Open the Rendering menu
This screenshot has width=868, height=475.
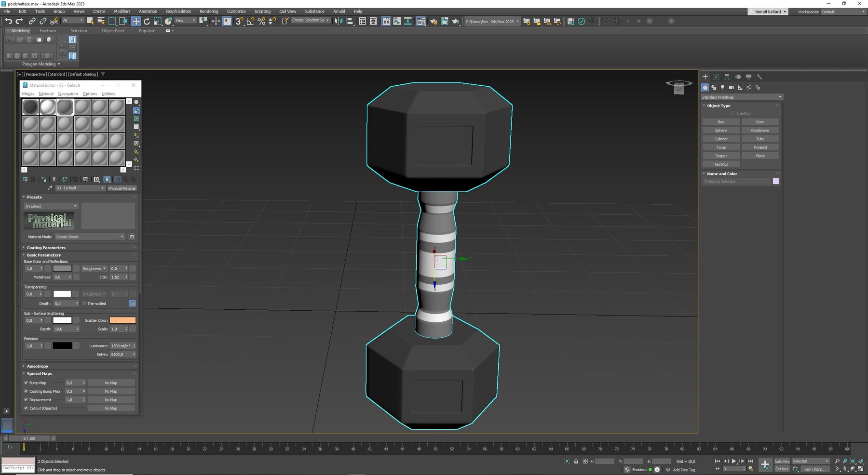(209, 11)
